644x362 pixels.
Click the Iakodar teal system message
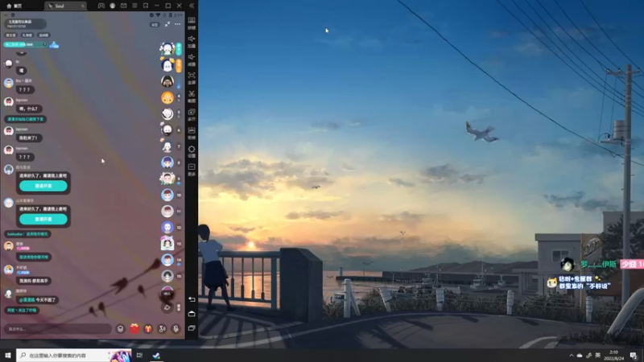click(27, 234)
